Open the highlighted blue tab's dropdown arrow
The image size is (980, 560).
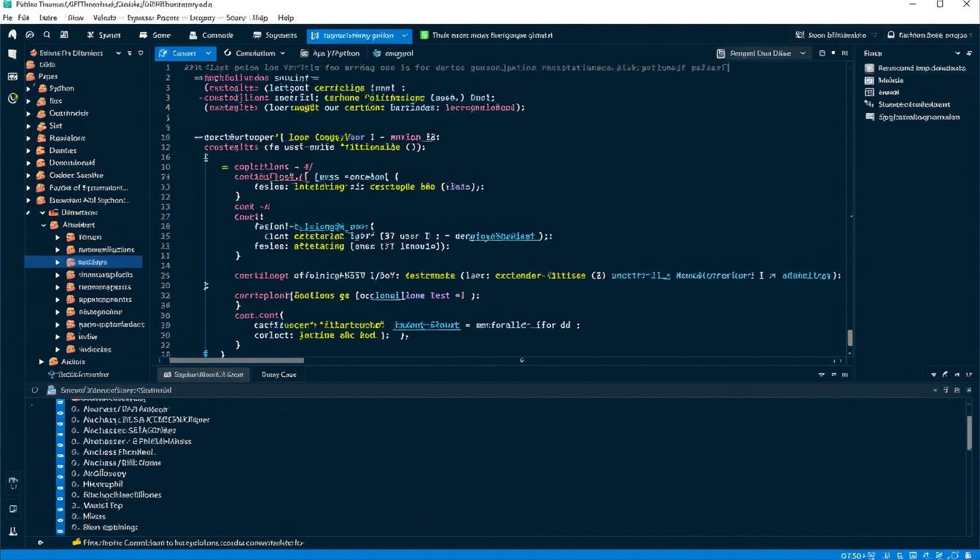click(404, 35)
